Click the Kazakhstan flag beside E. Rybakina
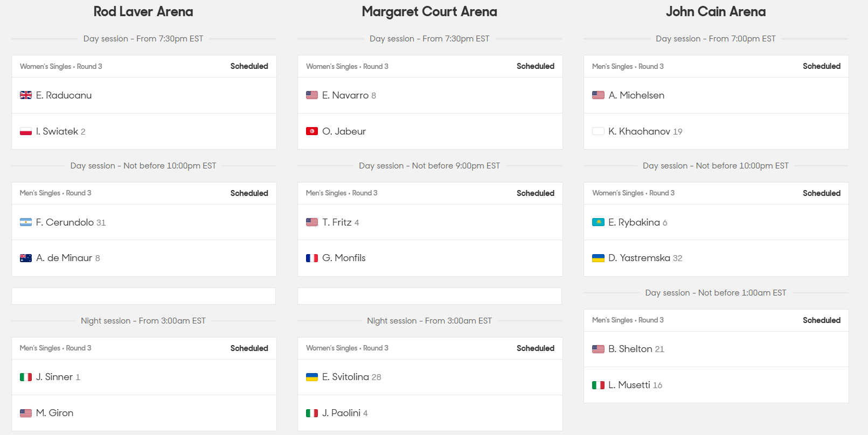The height and width of the screenshot is (435, 868). [x=598, y=222]
